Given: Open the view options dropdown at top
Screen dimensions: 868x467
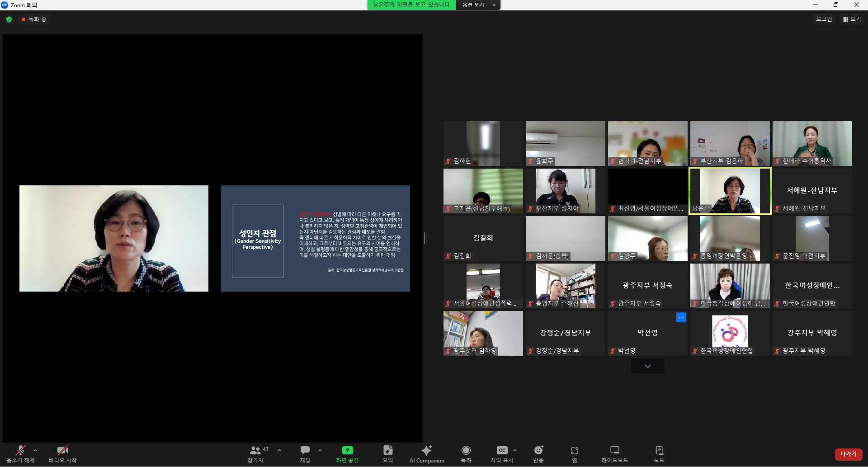Looking at the screenshot, I should 479,5.
